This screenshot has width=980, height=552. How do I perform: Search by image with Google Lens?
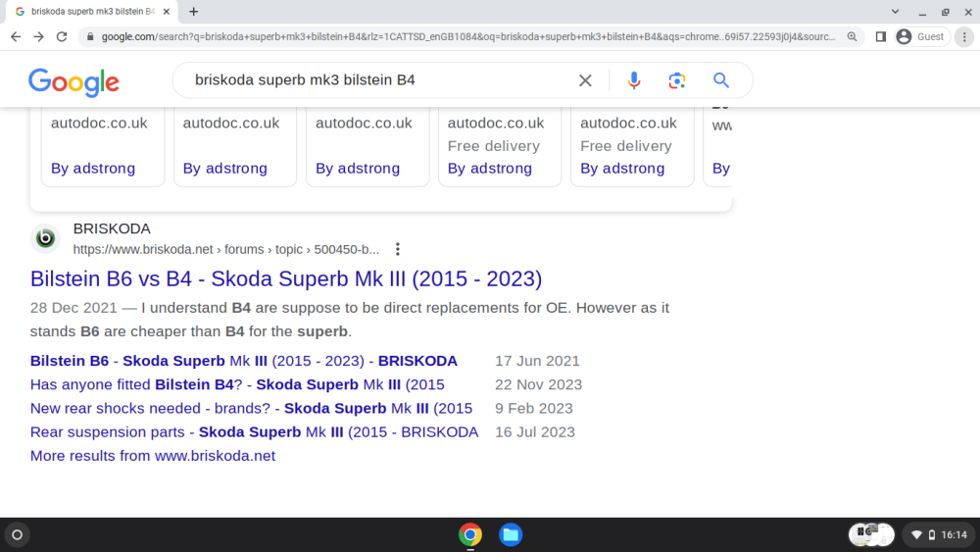click(x=677, y=80)
